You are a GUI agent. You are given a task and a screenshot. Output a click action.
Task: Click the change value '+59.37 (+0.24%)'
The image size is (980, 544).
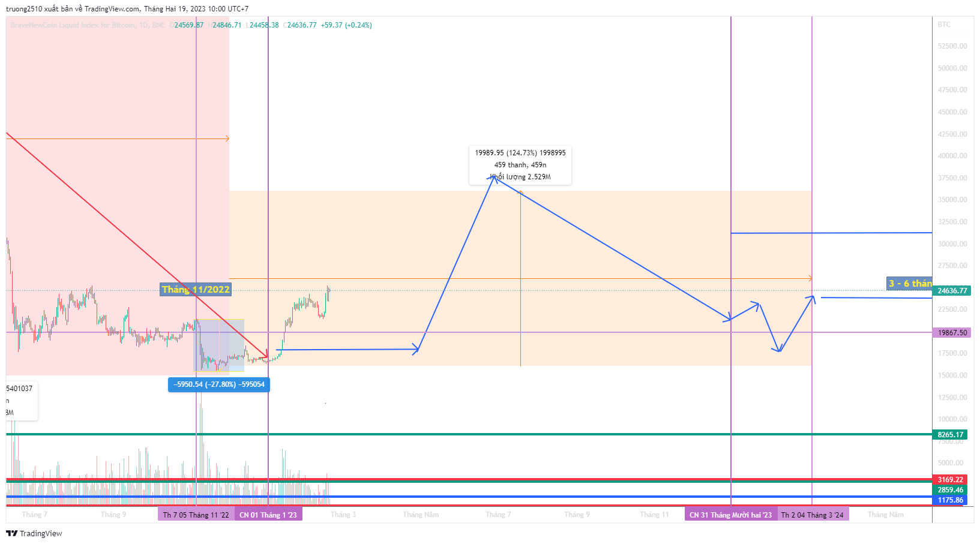click(346, 25)
